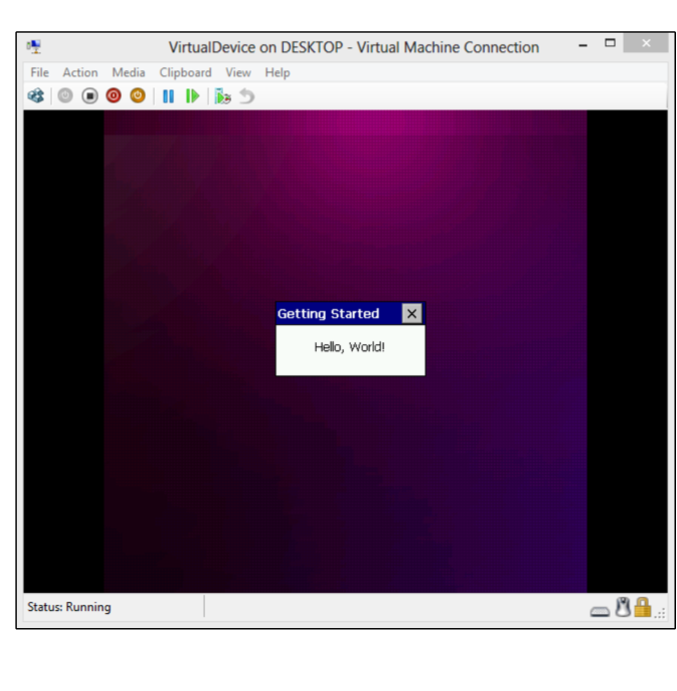This screenshot has height=691, width=677.
Task: Open the Clipboard menu
Action: click(x=185, y=72)
